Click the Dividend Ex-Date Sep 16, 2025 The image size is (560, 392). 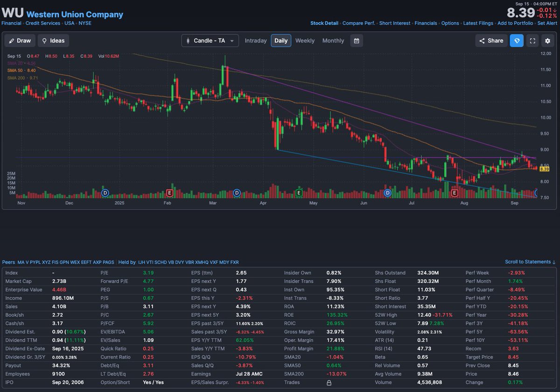(x=68, y=349)
